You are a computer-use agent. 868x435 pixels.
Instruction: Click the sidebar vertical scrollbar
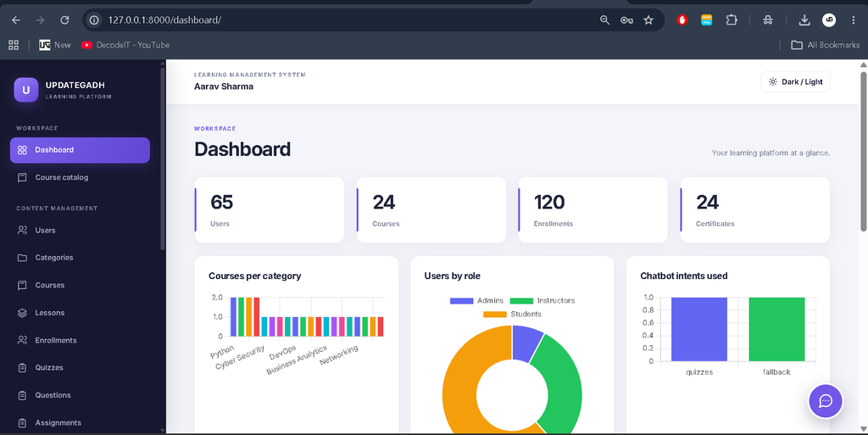pos(162,159)
